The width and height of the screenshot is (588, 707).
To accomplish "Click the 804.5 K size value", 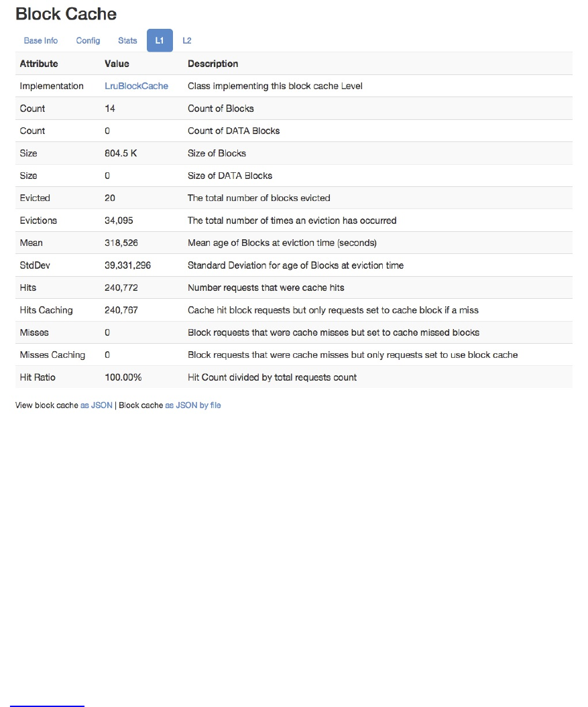I will click(x=121, y=153).
